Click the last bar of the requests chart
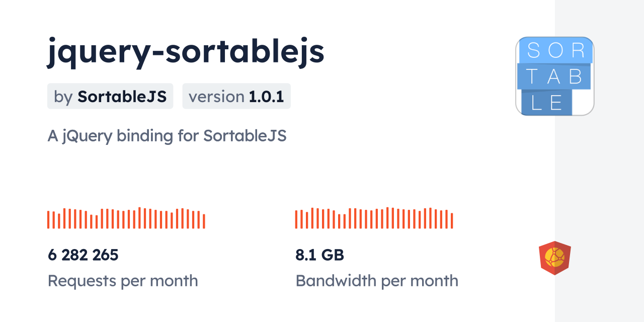The height and width of the screenshot is (322, 644). 204,221
